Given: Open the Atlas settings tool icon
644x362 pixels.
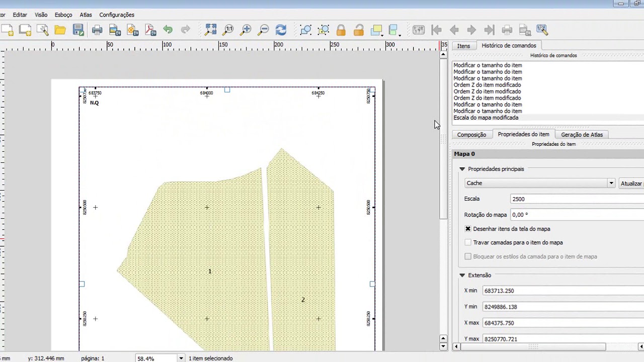Looking at the screenshot, I should tap(542, 30).
